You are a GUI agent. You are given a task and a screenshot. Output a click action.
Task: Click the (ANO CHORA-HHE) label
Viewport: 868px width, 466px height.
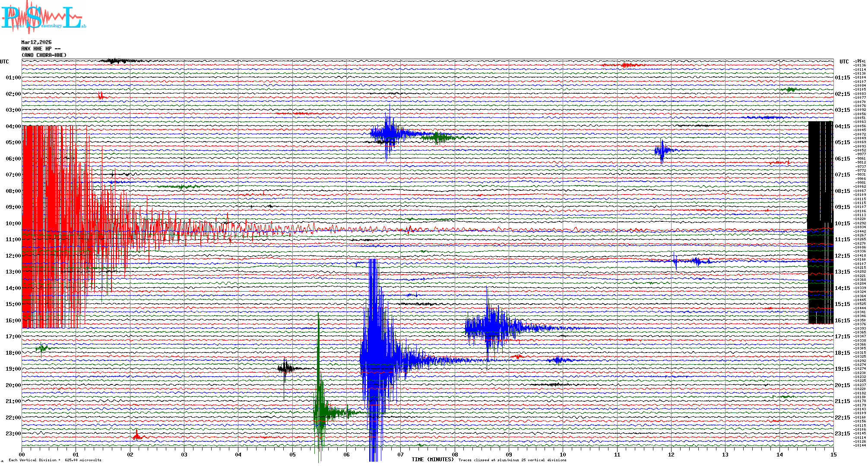click(x=44, y=55)
